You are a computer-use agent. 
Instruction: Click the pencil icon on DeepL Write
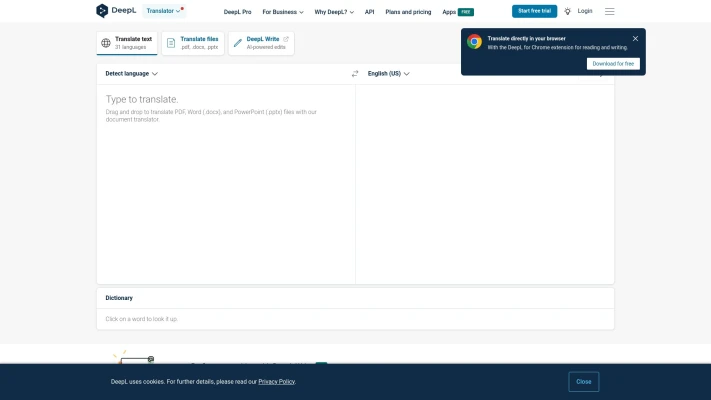[x=238, y=43]
